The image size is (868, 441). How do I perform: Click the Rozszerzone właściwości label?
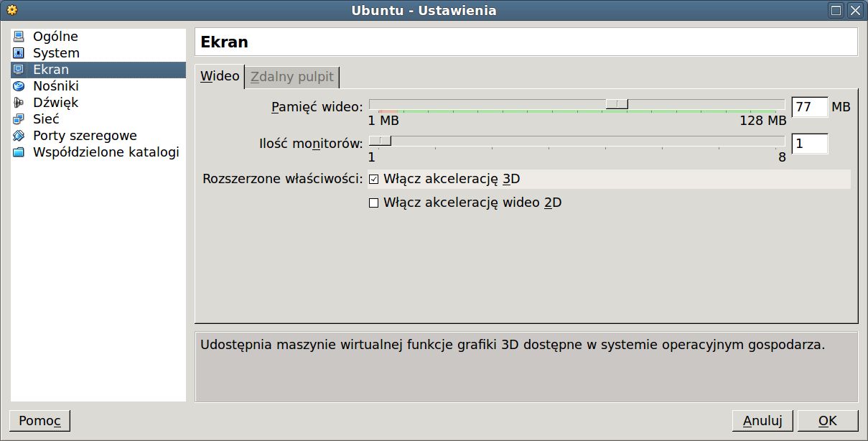284,179
